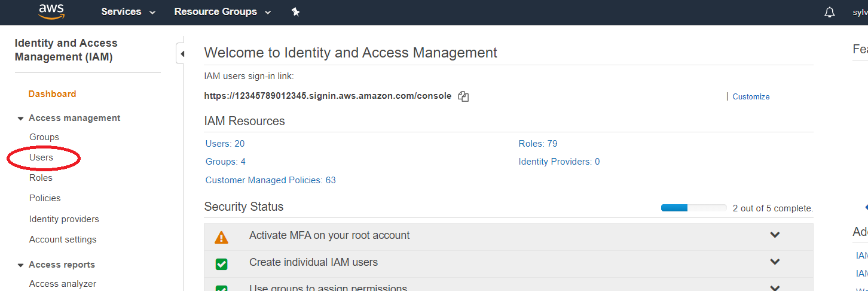Copy the IAM sign-in link via copy icon

[463, 96]
